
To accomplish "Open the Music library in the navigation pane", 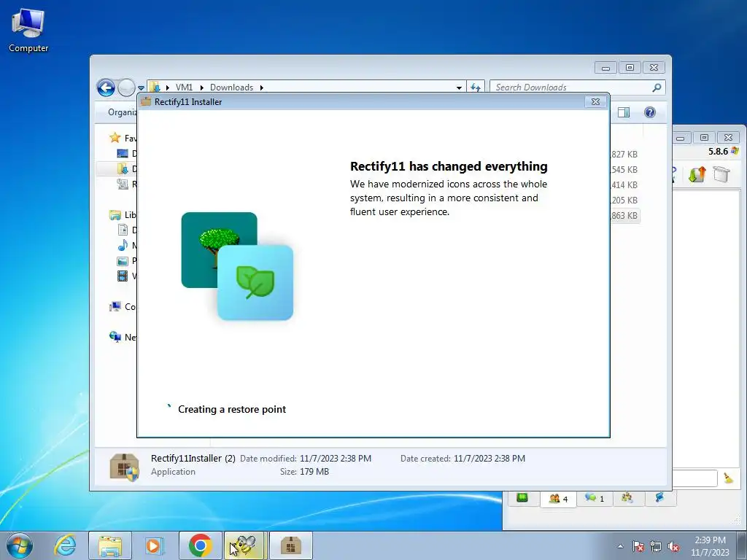I will click(126, 245).
